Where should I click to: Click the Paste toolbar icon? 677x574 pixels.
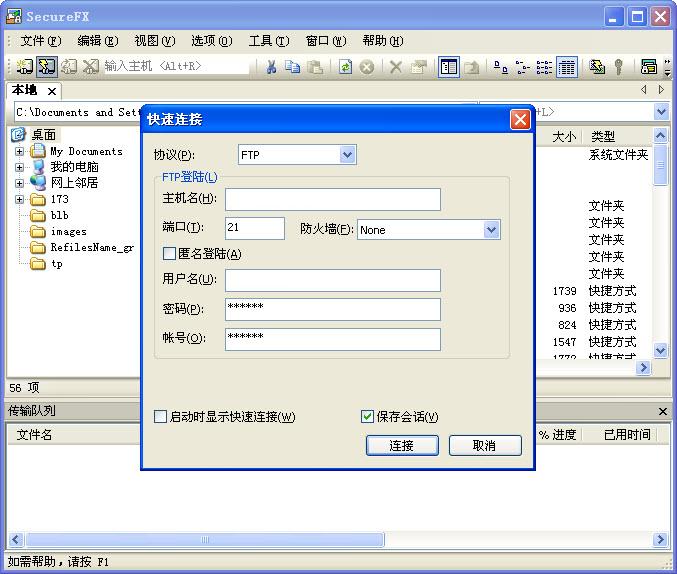pos(315,67)
